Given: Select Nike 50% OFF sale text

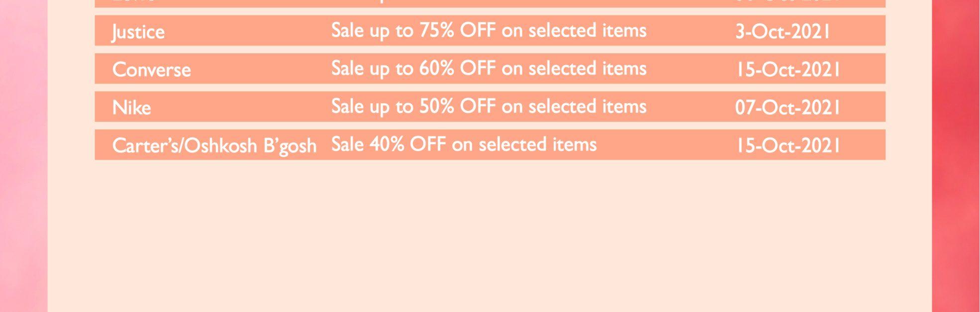Looking at the screenshot, I should point(489,106).
